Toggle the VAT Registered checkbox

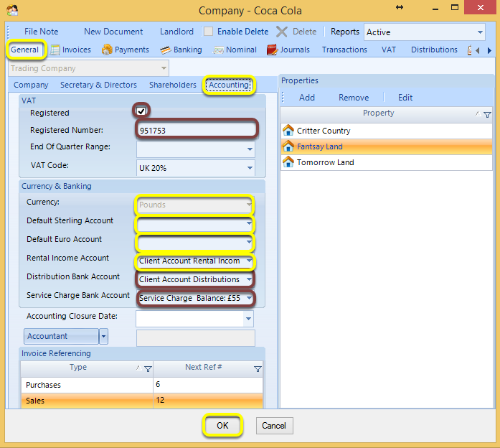[x=141, y=111]
